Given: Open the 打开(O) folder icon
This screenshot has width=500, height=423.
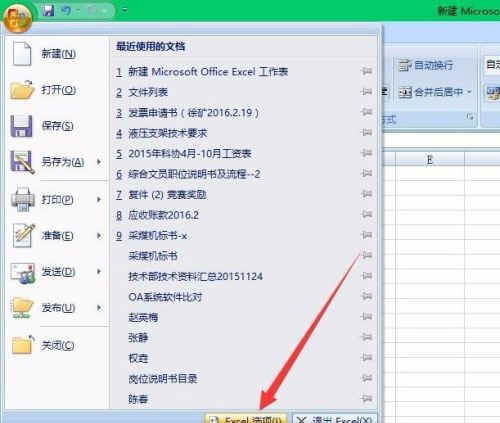Looking at the screenshot, I should [x=22, y=90].
